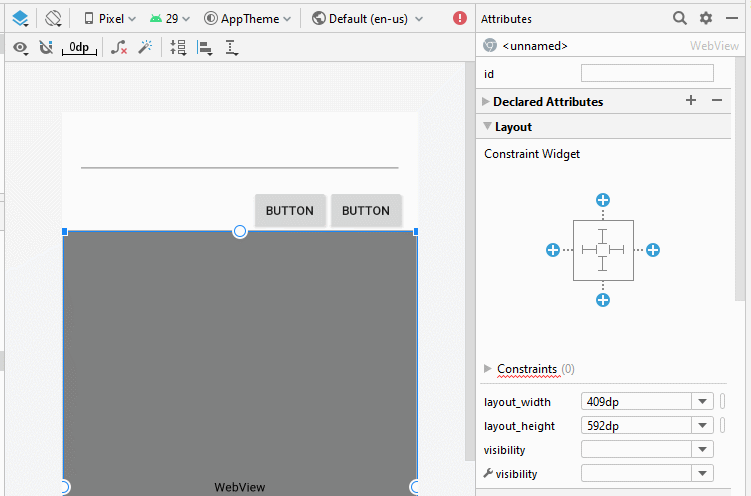Add right constraint in Constraint Widget
Image resolution: width=751 pixels, height=496 pixels.
tap(653, 250)
